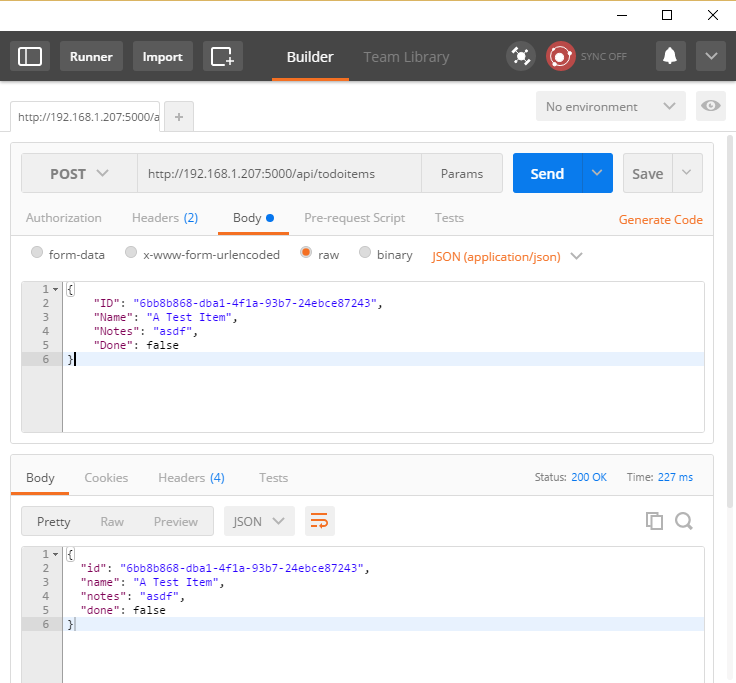736x683 pixels.
Task: Open the POST method dropdown
Action: tap(79, 173)
